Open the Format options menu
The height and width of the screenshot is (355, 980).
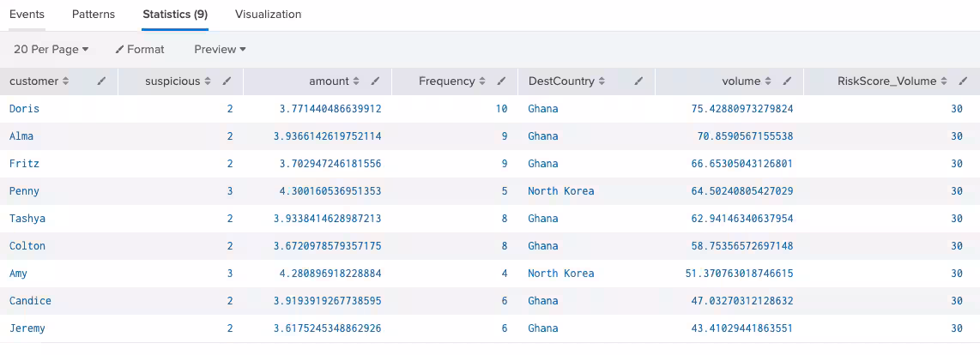(140, 50)
